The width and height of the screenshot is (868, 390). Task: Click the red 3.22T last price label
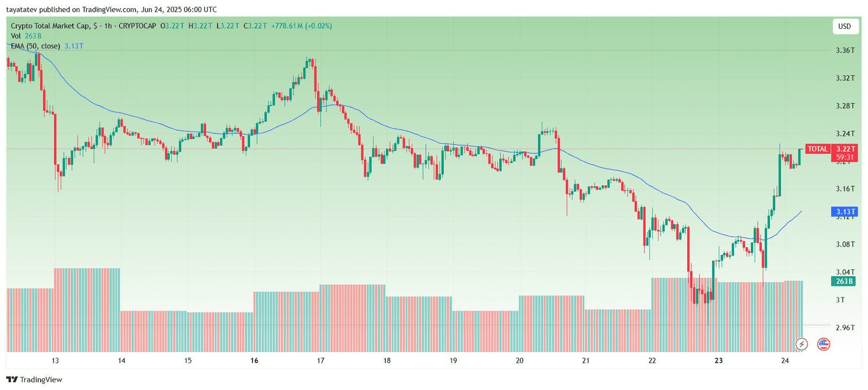[846, 149]
